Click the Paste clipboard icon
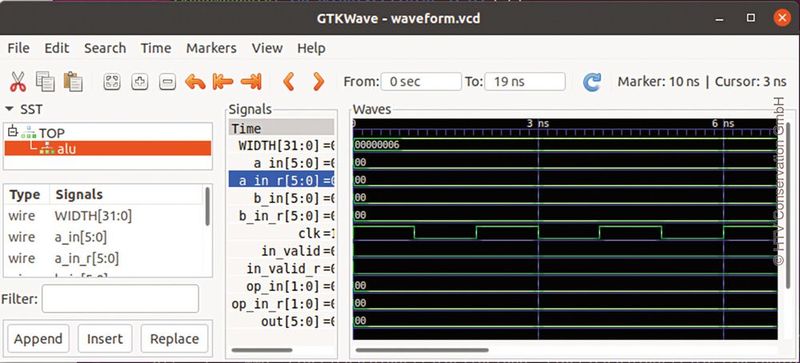Viewport: 800px width, 363px height. (73, 82)
